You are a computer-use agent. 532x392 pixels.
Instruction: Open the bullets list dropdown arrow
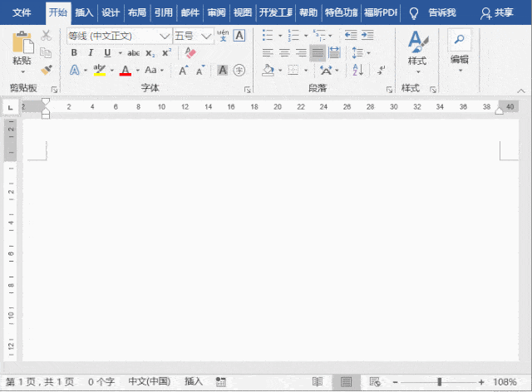[x=280, y=36]
